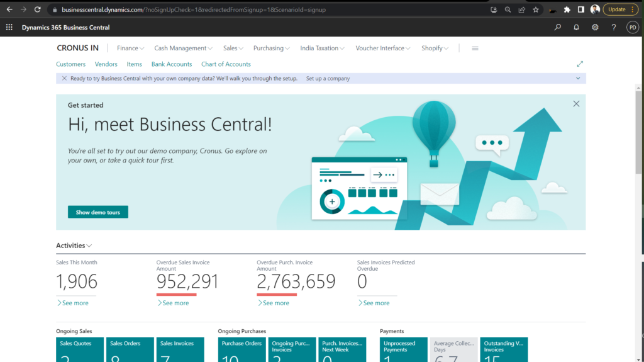Screen dimensions: 644x362
Task: Open the Sales Quotes tile
Action: point(80,349)
